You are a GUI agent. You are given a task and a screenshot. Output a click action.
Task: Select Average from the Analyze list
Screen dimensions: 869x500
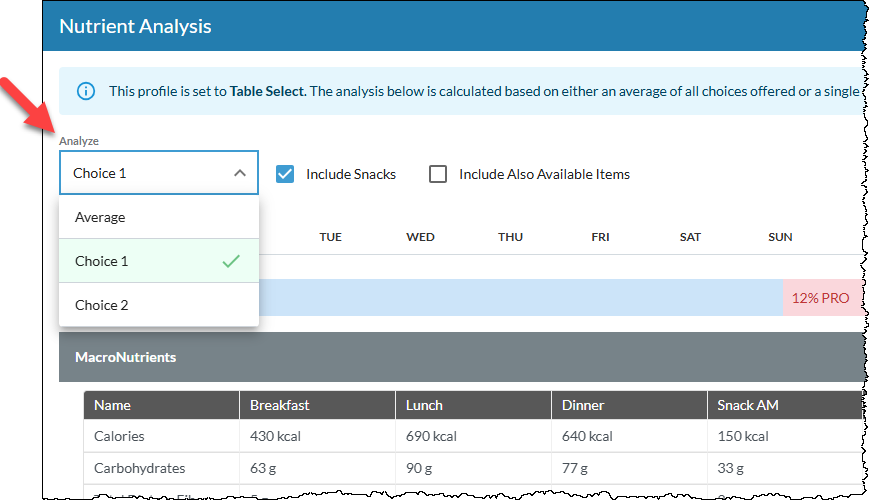point(159,217)
